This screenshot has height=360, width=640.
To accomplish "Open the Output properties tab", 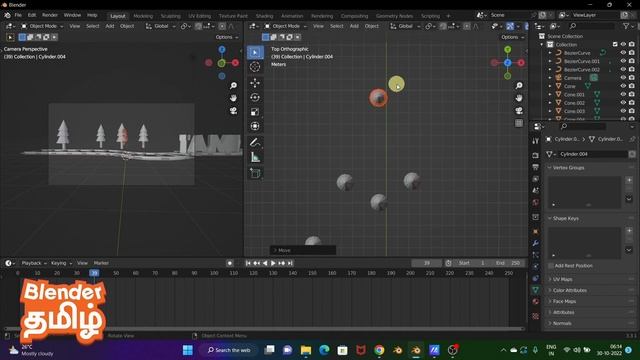I will (x=536, y=167).
